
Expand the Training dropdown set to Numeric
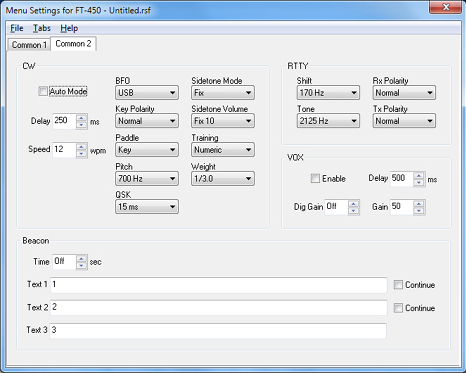pyautogui.click(x=223, y=150)
